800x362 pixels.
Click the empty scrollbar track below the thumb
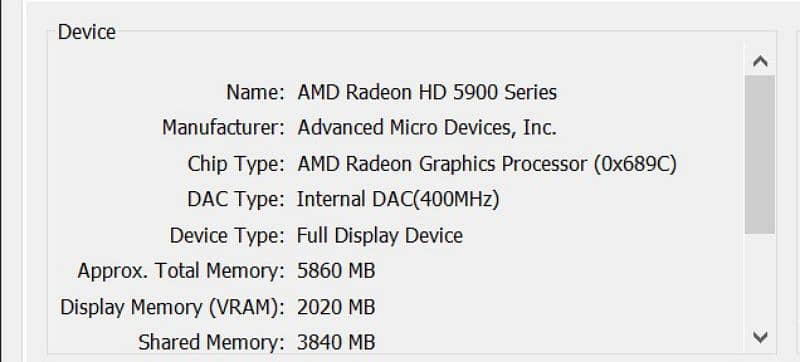pyautogui.click(x=760, y=279)
